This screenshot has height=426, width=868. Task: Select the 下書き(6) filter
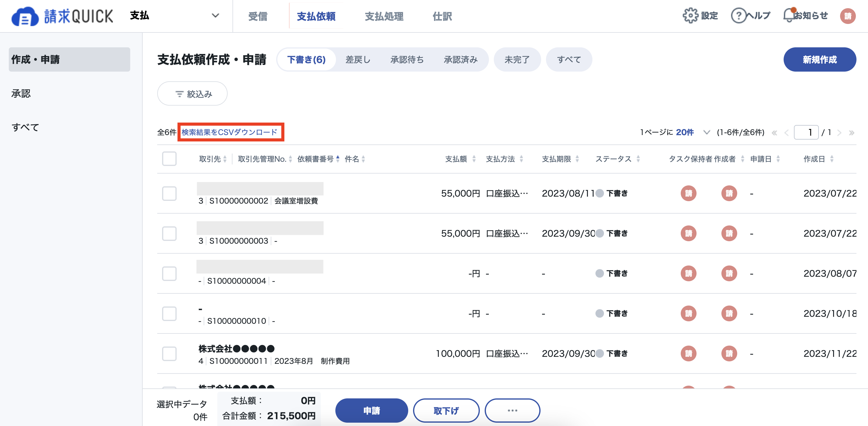(x=306, y=59)
